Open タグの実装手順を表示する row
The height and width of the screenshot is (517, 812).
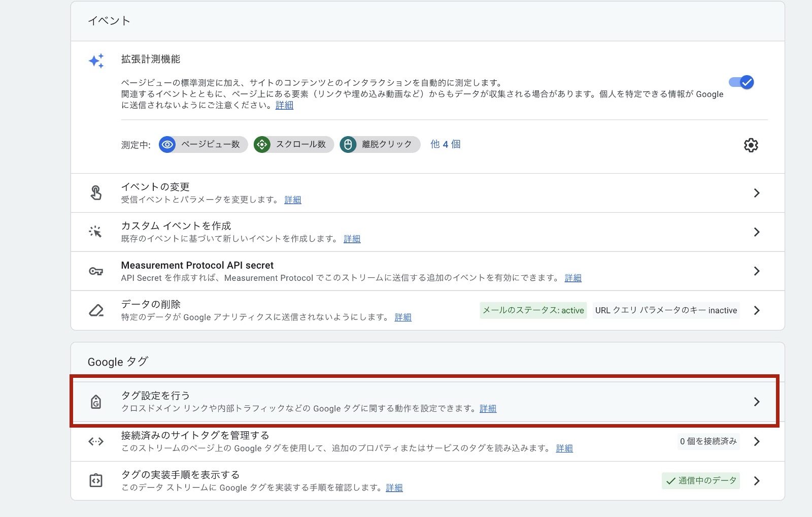pyautogui.click(x=427, y=481)
